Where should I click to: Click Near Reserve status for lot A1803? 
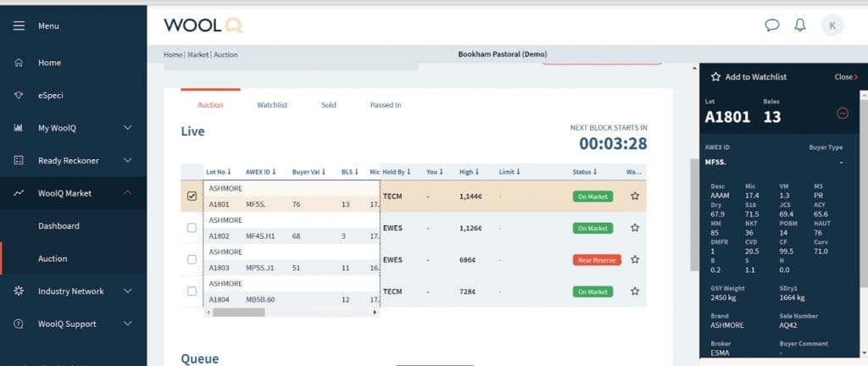[x=597, y=260]
